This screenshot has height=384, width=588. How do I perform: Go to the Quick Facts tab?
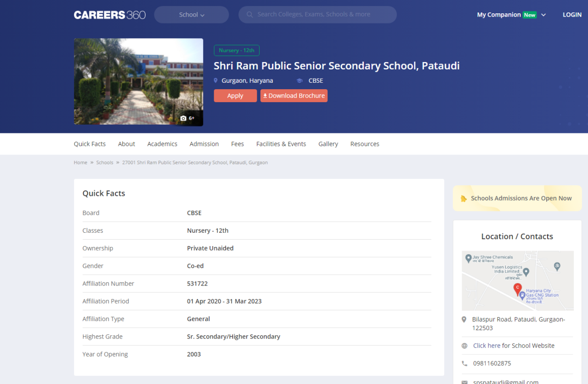(x=90, y=144)
